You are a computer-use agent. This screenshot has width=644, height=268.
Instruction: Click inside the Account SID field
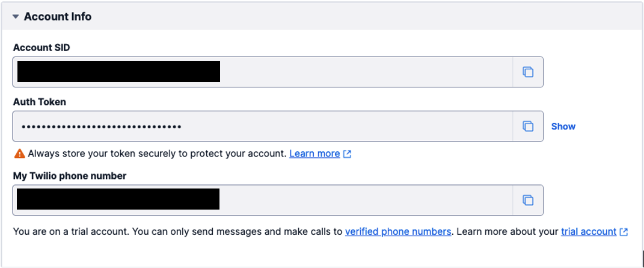[361, 72]
